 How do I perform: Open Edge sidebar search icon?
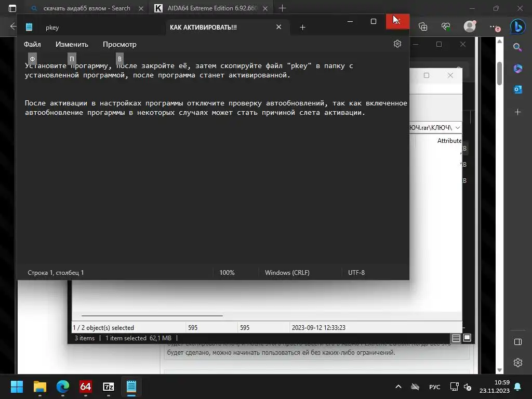tap(517, 47)
